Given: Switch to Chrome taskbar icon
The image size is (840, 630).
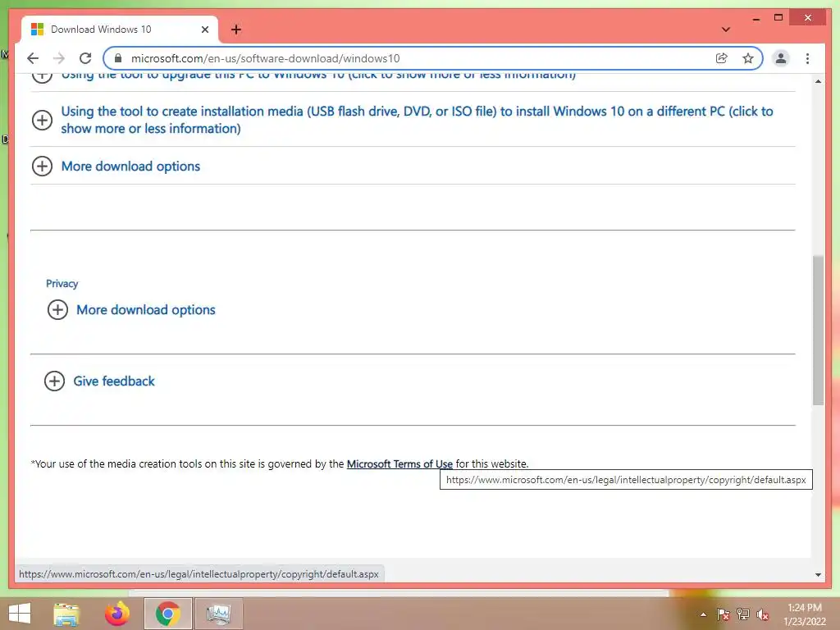Looking at the screenshot, I should point(167,614).
